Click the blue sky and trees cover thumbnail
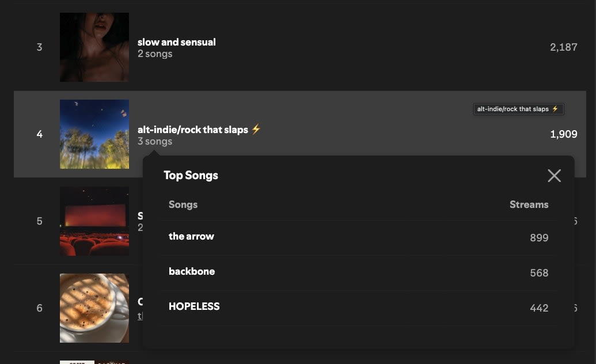Viewport: 596px width, 364px height. [x=94, y=134]
